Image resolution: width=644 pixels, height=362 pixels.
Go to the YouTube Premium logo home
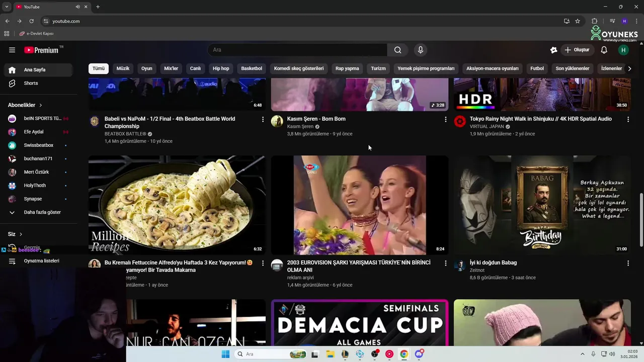(42, 50)
